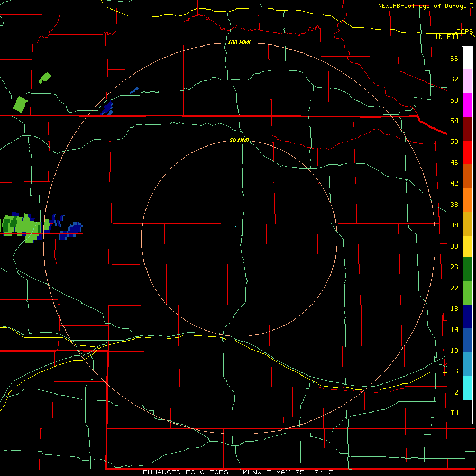
Task: Click the '26' legend value
Action: coord(454,267)
